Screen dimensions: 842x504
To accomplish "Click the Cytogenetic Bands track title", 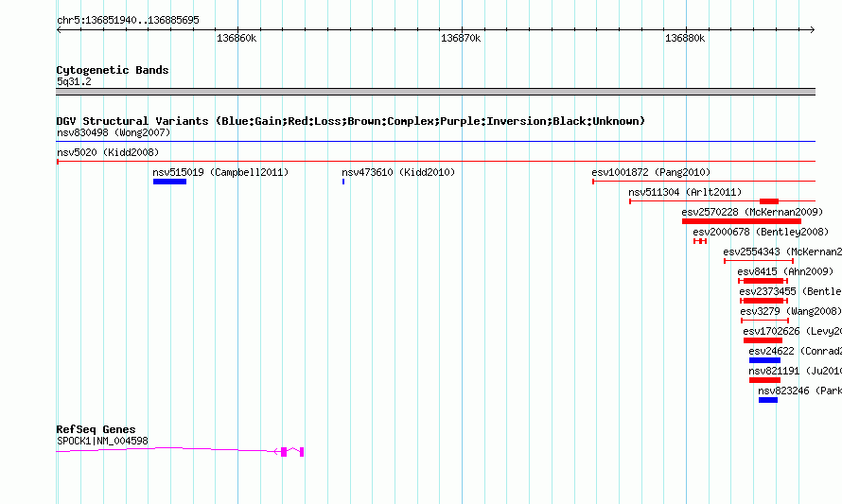I will pyautogui.click(x=113, y=70).
